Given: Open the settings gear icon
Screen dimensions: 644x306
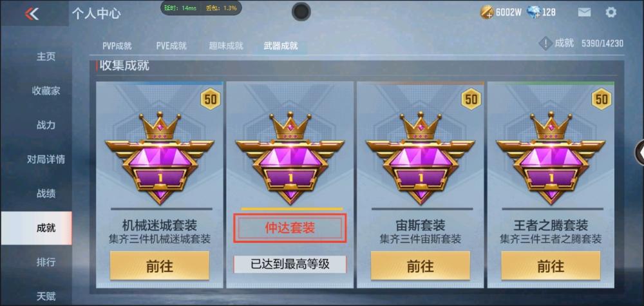Looking at the screenshot, I should tap(611, 12).
